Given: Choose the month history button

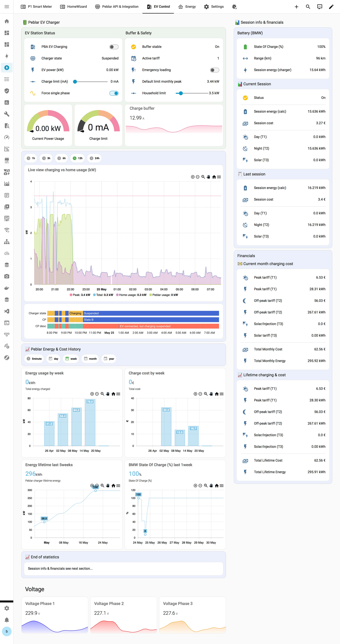Looking at the screenshot, I should pyautogui.click(x=90, y=359).
